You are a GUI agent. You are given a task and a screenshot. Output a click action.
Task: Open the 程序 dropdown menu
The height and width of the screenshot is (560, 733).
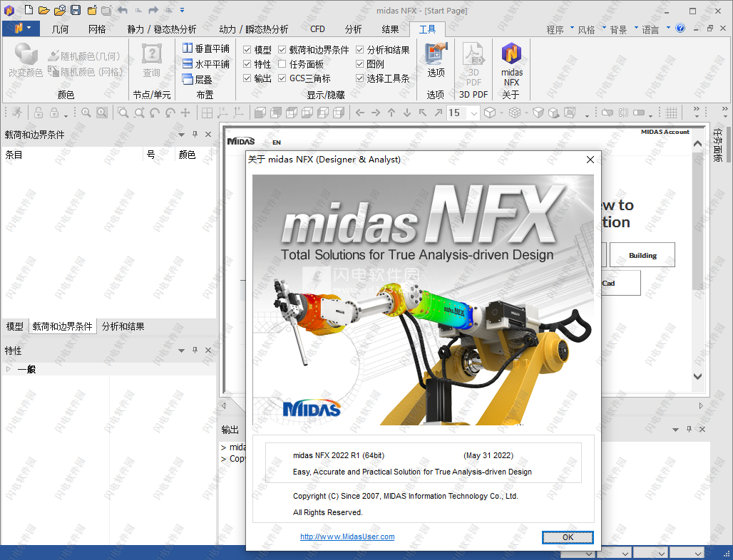(560, 29)
